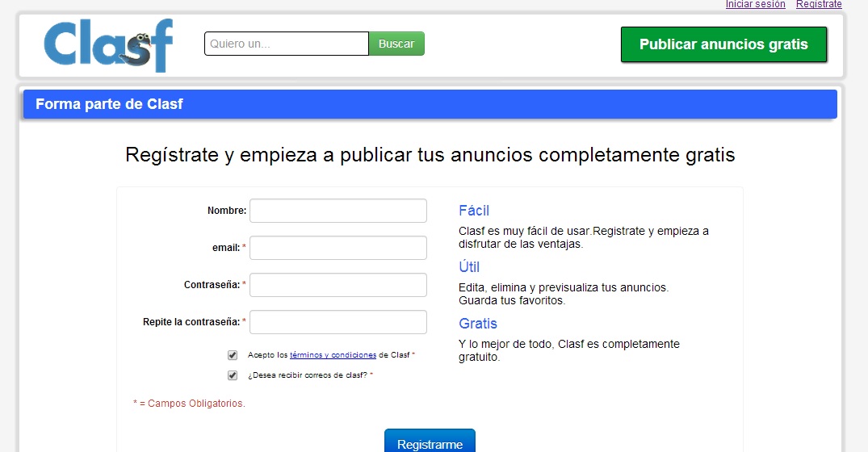The image size is (868, 452).
Task: Click the green Buscar button
Action: coord(396,44)
